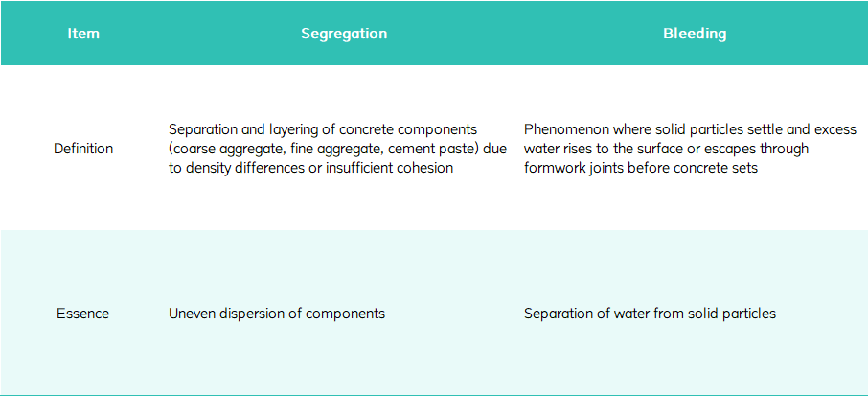Image resolution: width=868 pixels, height=396 pixels.
Task: Click 'Separation of water from solid particles' text
Action: tap(650, 314)
